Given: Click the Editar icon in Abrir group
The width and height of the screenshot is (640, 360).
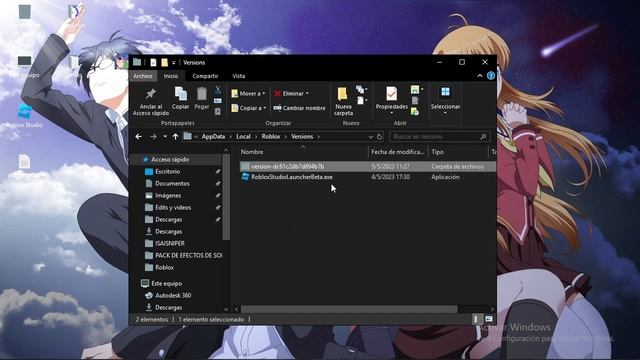Looking at the screenshot, I should pyautogui.click(x=415, y=100).
